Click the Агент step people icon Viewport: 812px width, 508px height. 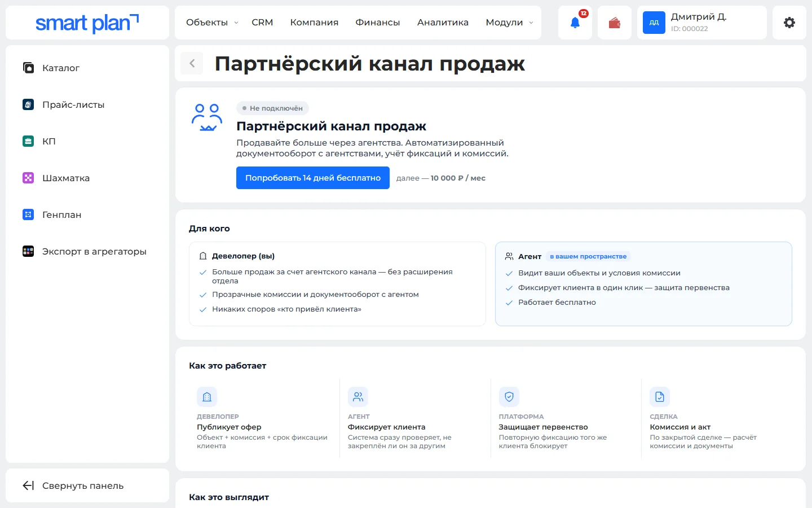(358, 397)
